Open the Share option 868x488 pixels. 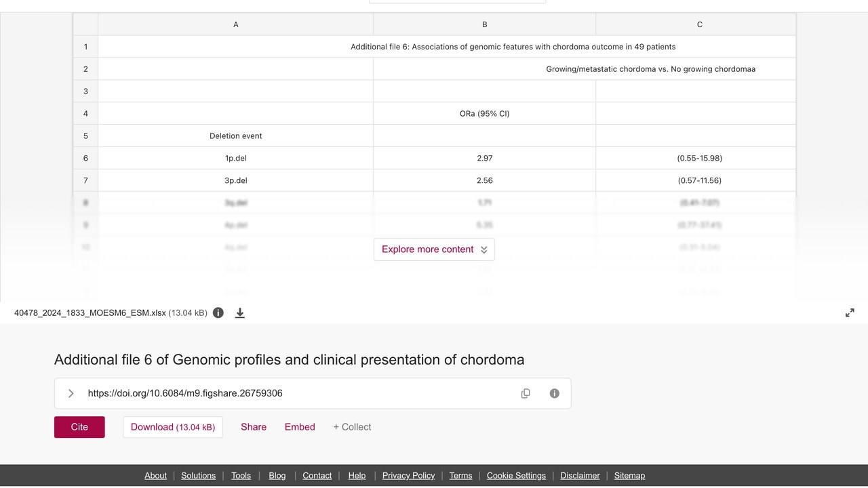click(x=254, y=427)
